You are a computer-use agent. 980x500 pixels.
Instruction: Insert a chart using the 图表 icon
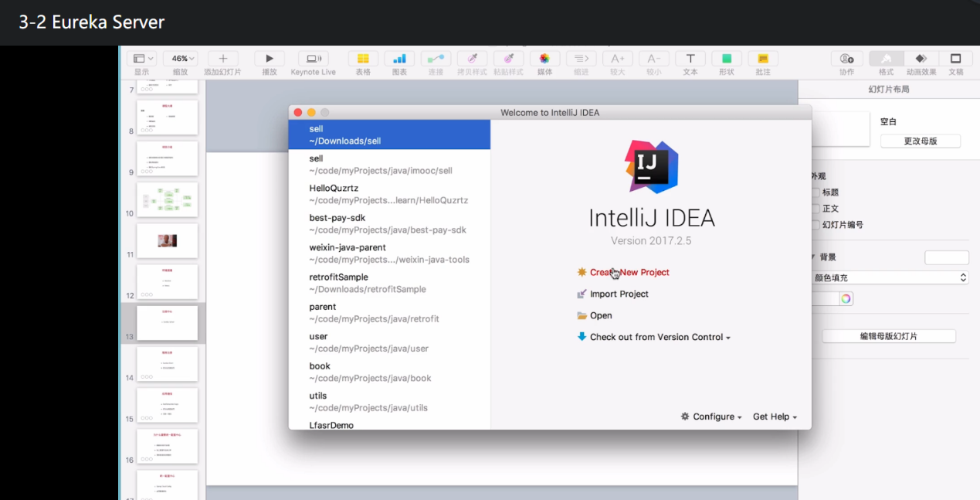coord(399,59)
